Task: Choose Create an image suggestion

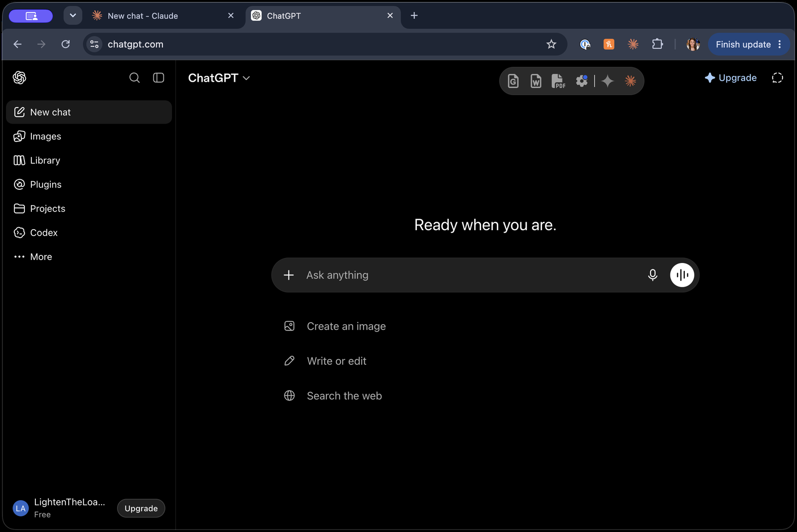Action: tap(346, 326)
